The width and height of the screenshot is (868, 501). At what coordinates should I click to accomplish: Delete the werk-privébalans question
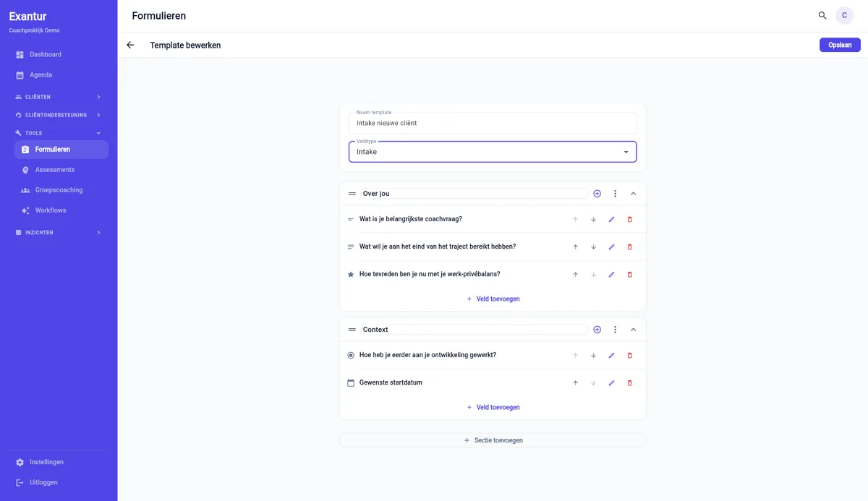point(629,275)
